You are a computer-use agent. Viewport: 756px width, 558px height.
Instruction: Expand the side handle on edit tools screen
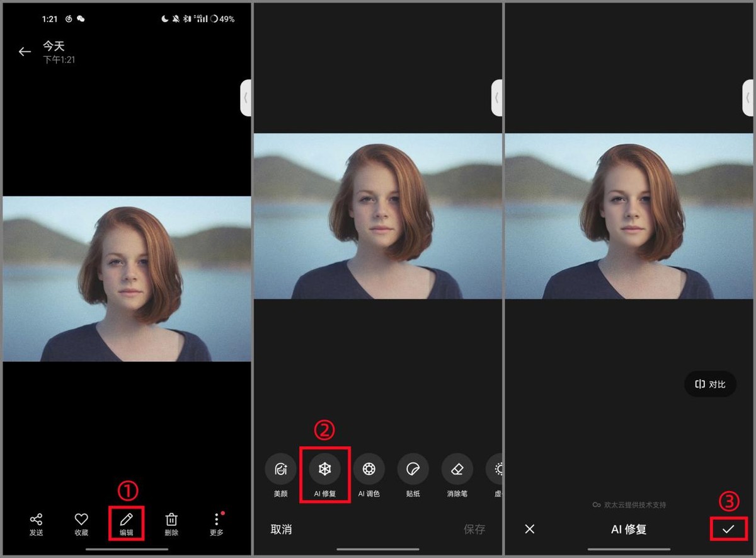pyautogui.click(x=496, y=98)
